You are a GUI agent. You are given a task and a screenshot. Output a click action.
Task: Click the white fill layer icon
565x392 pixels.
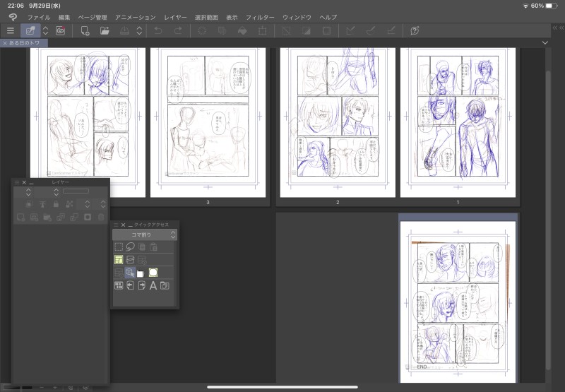pyautogui.click(x=141, y=273)
